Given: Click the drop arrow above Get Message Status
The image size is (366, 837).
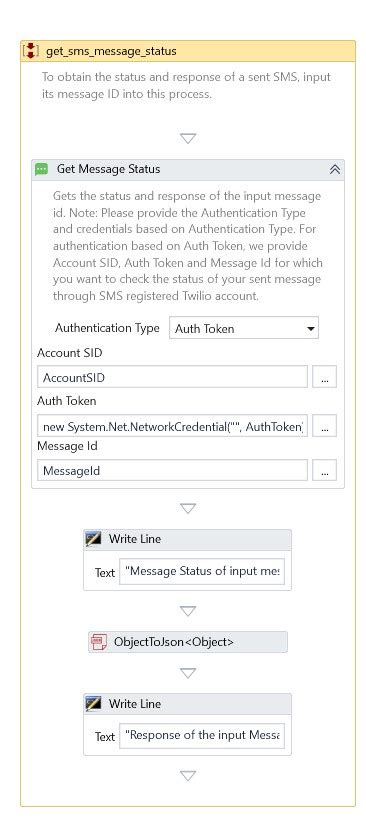Looking at the screenshot, I should pos(188,138).
